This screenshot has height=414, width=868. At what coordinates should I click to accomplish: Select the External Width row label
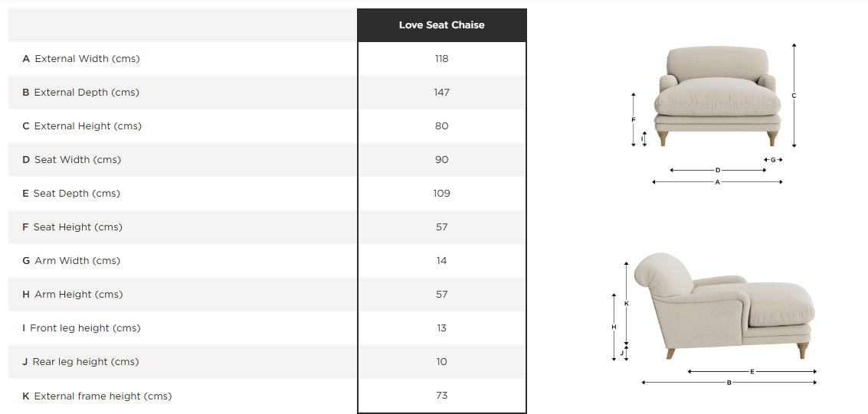[x=81, y=59]
